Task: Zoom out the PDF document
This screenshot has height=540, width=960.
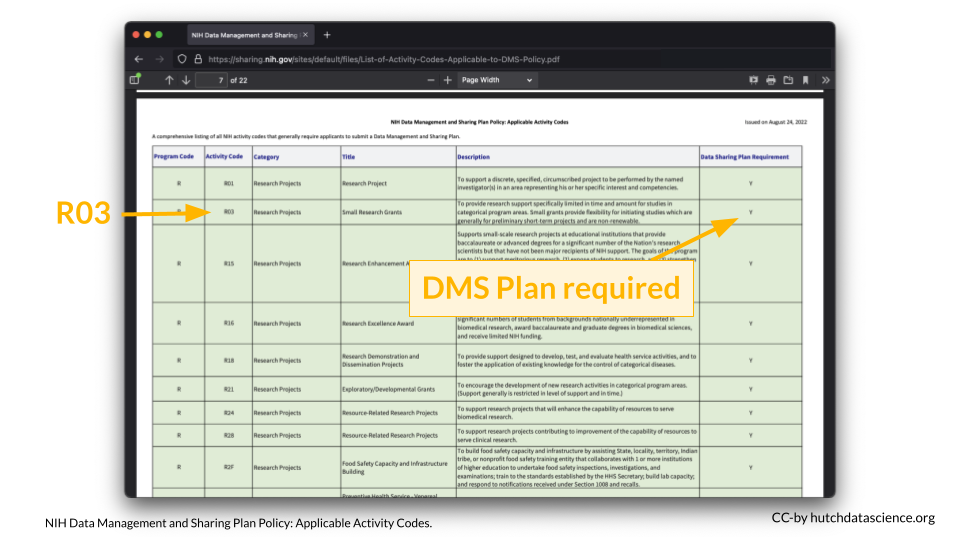Action: pos(431,80)
